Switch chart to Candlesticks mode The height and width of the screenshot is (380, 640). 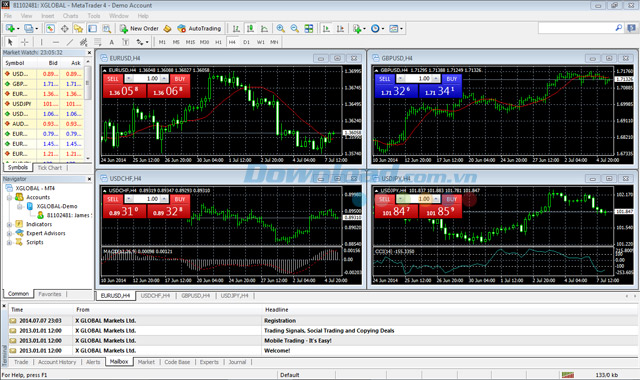pyautogui.click(x=250, y=29)
